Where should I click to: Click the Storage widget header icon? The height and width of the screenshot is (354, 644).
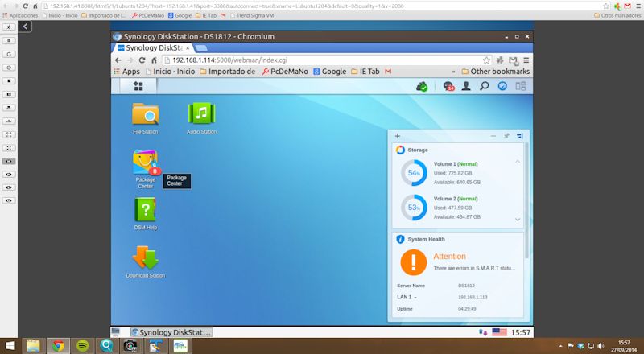(400, 150)
